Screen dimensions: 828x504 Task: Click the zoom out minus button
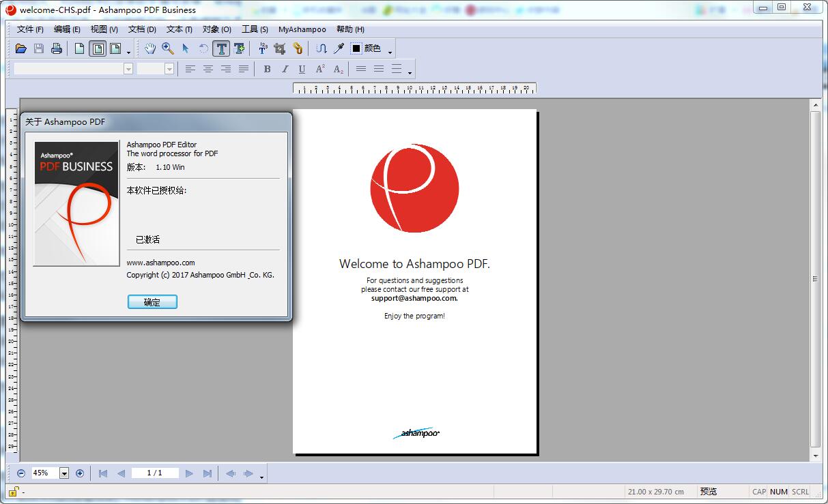(x=21, y=473)
